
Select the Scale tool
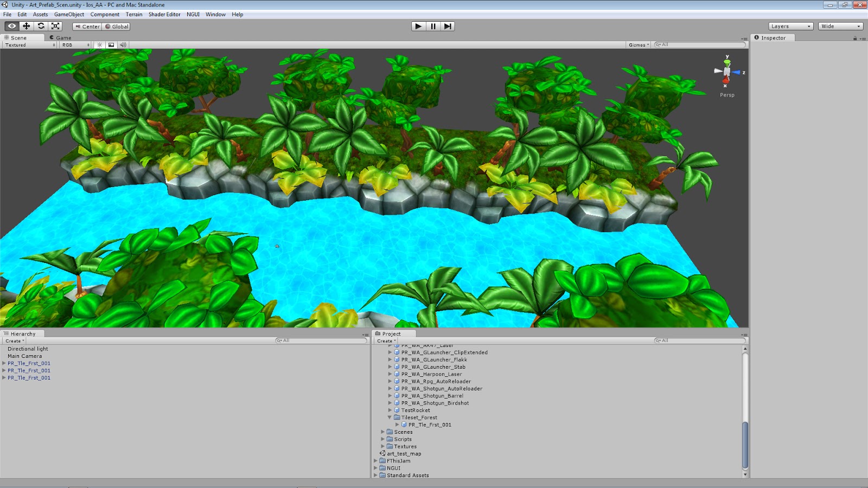coord(55,26)
